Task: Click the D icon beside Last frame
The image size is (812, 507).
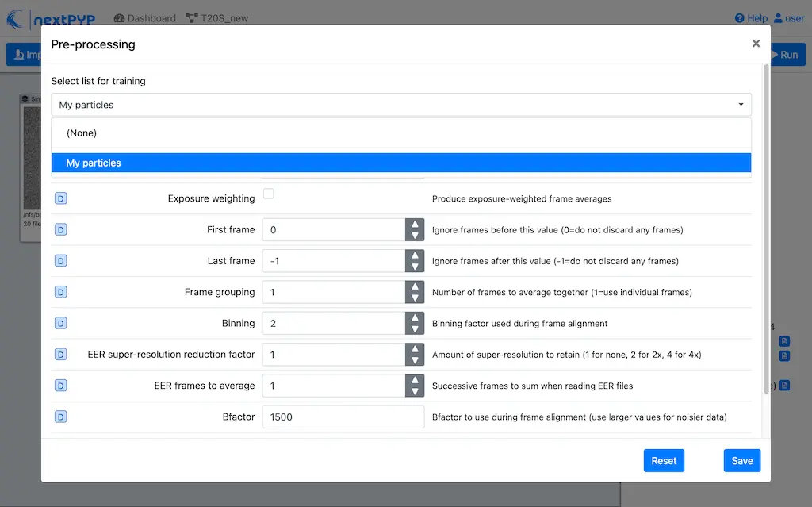Action: click(x=61, y=261)
